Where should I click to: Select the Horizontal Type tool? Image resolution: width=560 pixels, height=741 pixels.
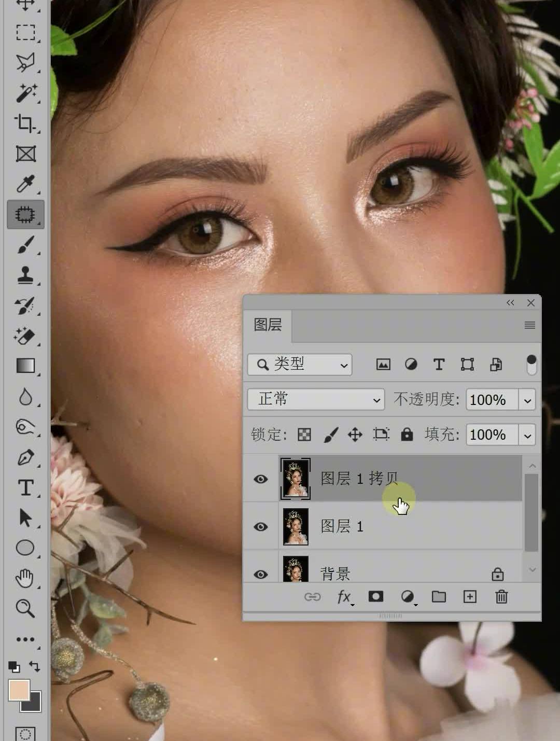[x=25, y=487]
